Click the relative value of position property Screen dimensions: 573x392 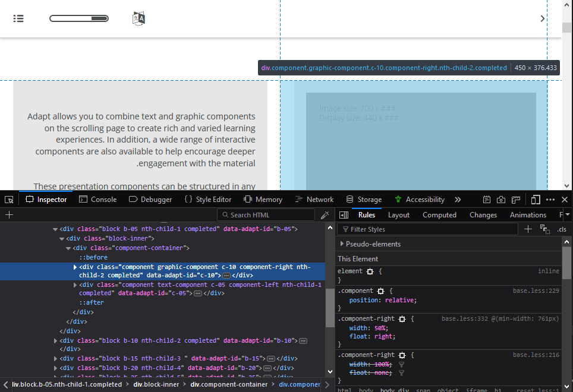(399, 300)
